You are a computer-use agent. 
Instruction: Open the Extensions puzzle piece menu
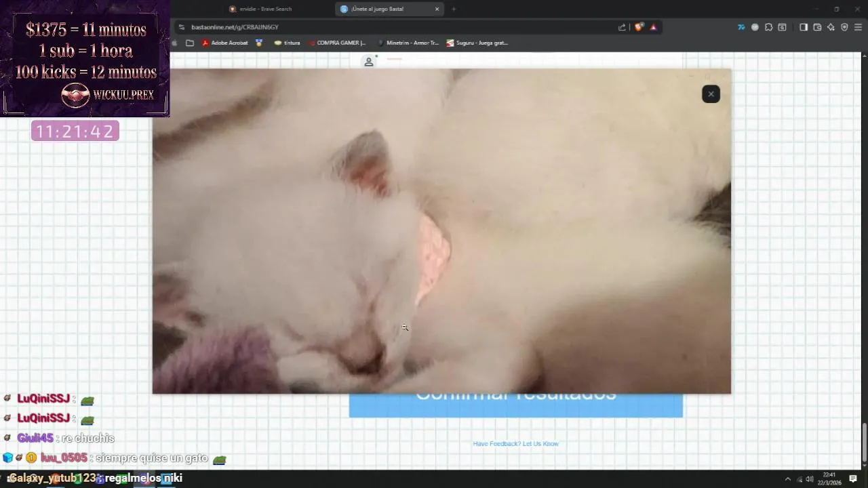pos(768,27)
